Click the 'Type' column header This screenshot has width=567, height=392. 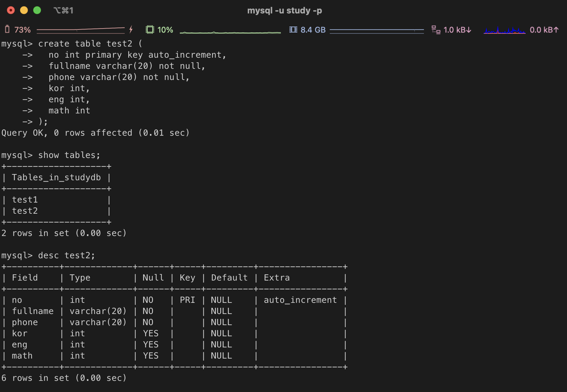point(80,278)
